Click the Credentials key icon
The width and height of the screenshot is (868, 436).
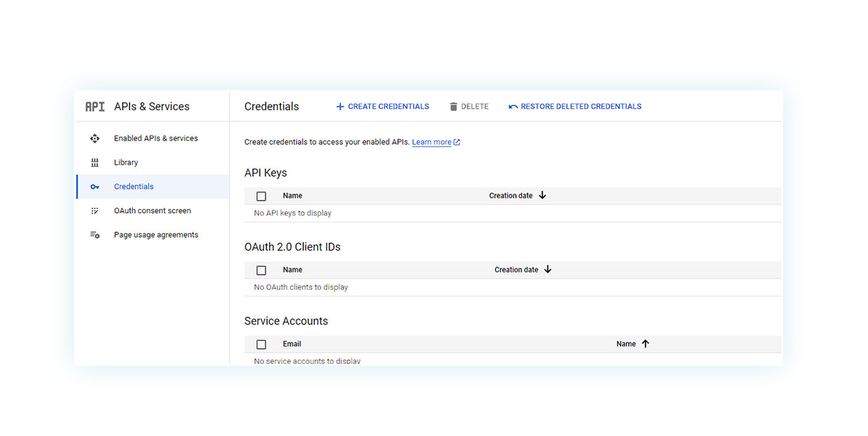(95, 186)
